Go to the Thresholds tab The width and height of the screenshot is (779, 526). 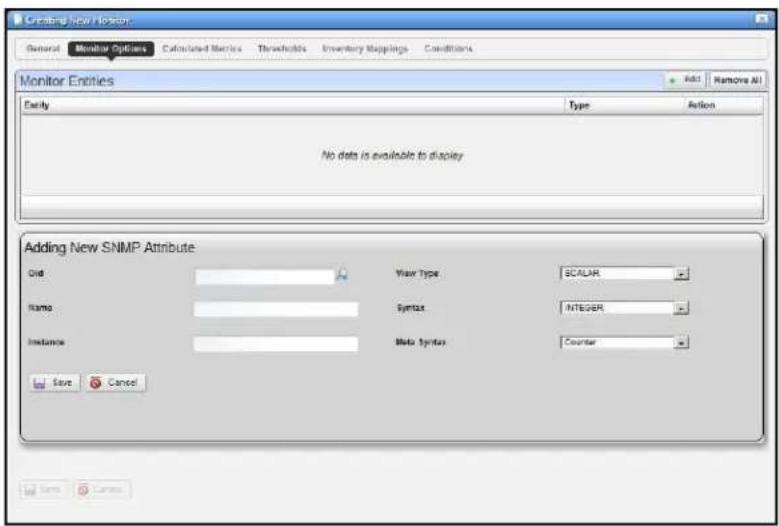coord(282,49)
